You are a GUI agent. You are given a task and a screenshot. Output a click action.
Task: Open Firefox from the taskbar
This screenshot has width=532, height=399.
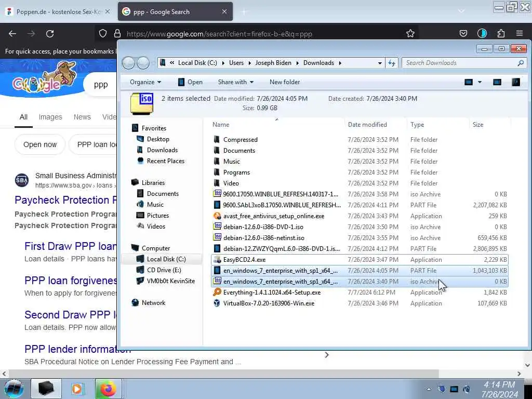coord(108,389)
